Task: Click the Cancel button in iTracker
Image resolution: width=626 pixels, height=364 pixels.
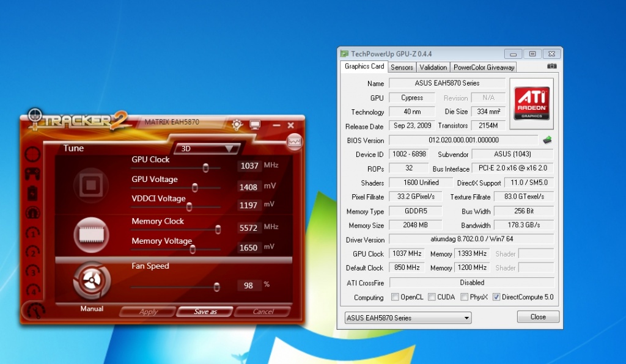Action: (x=263, y=311)
